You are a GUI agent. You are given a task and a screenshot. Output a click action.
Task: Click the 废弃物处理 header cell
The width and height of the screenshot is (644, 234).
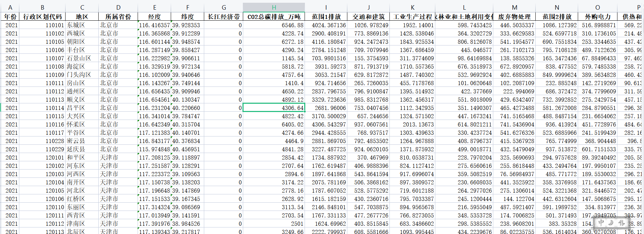[515, 17]
